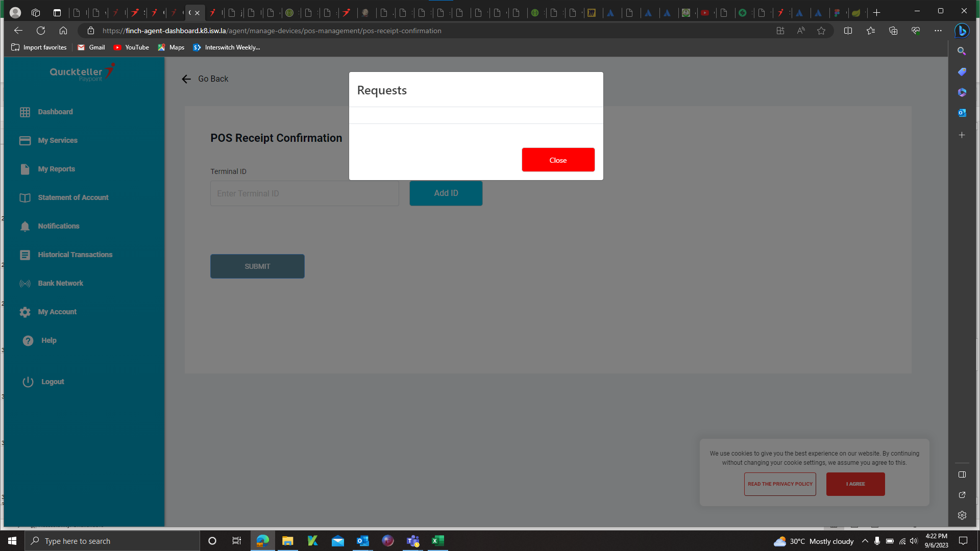
Task: Open Excel from the Windows taskbar
Action: [x=438, y=541]
